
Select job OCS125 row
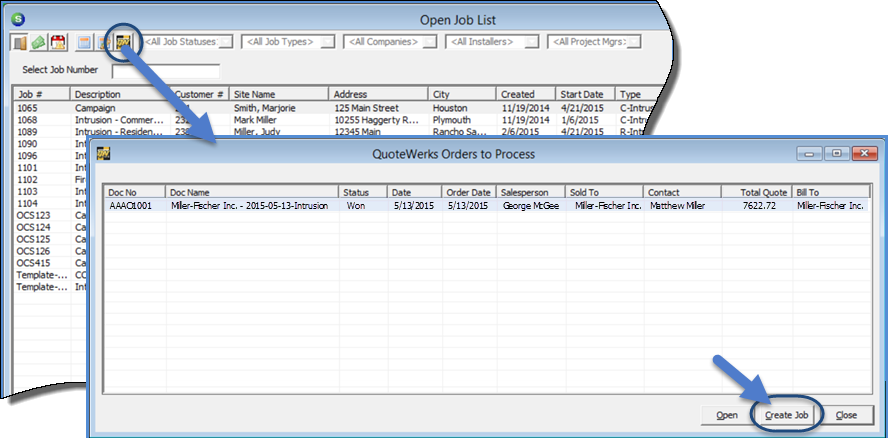point(51,239)
